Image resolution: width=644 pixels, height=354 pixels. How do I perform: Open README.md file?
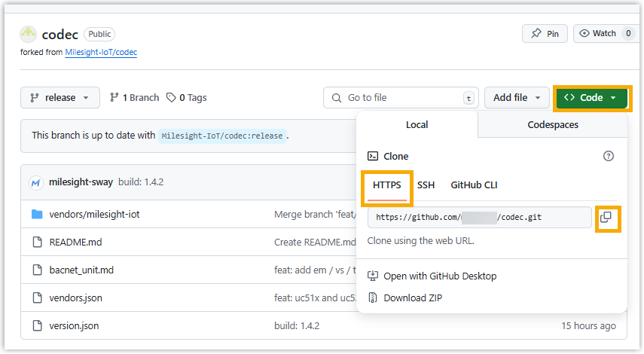[75, 243]
